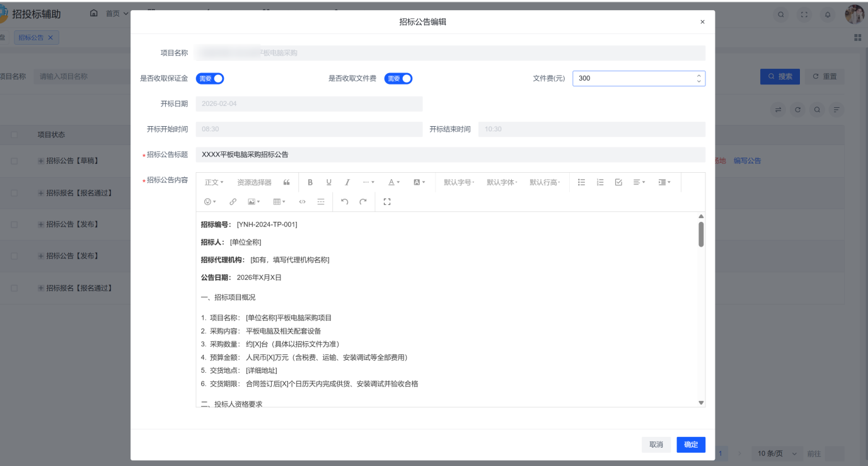The width and height of the screenshot is (868, 466).
Task: Toggle italic formatting
Action: pyautogui.click(x=346, y=182)
